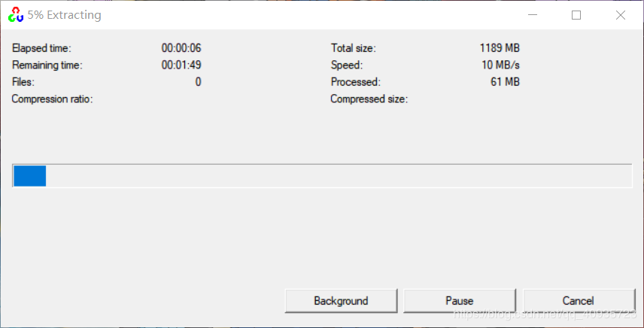Click the 1189 MB total size value

[x=500, y=48]
